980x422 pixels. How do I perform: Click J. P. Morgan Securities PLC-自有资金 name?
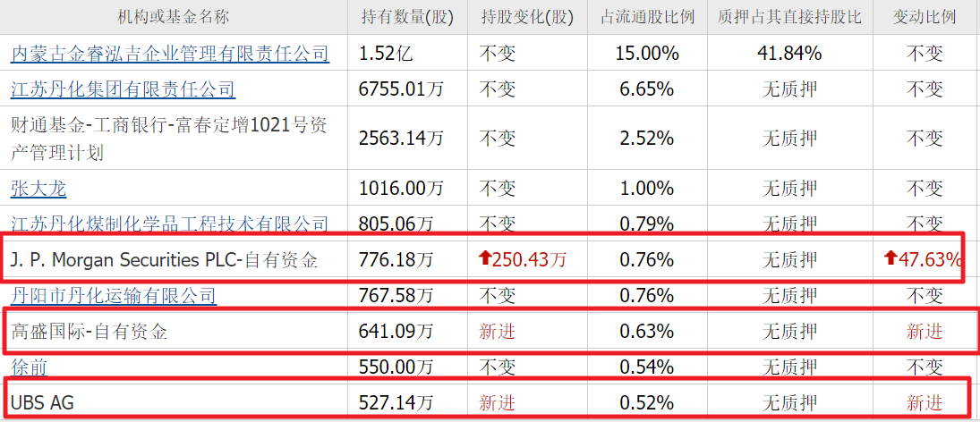pyautogui.click(x=163, y=259)
